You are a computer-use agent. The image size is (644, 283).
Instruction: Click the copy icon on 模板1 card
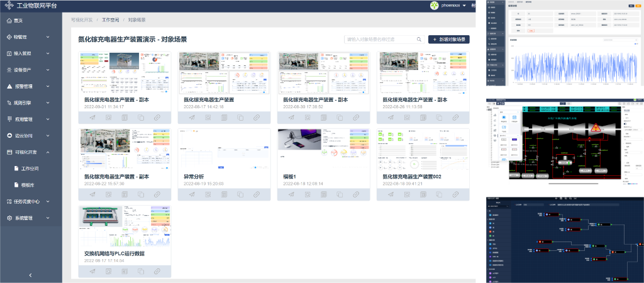click(x=340, y=194)
